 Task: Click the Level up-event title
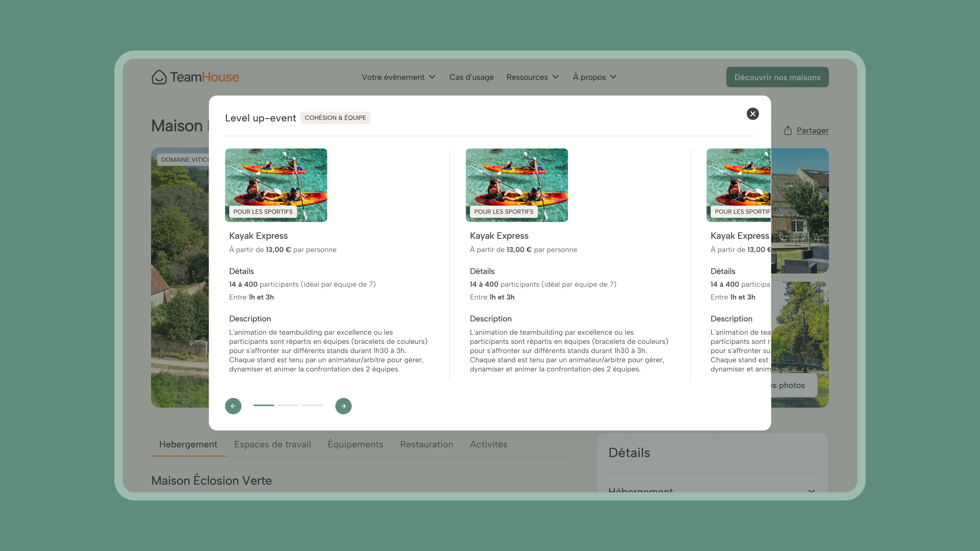click(260, 118)
